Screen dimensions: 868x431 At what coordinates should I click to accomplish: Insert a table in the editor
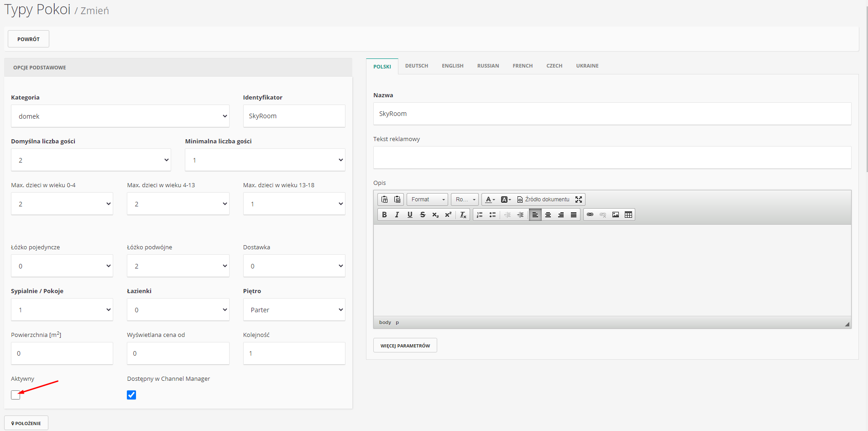click(x=628, y=215)
